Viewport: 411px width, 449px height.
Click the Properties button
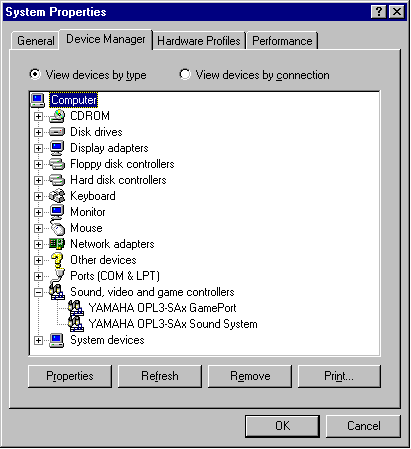coord(70,376)
